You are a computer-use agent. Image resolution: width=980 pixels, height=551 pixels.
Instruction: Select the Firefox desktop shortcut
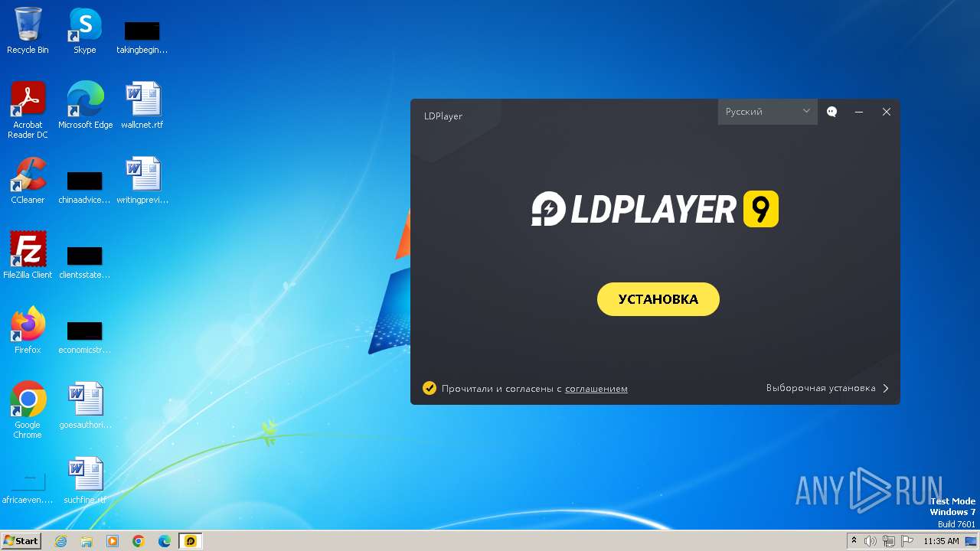pyautogui.click(x=28, y=331)
